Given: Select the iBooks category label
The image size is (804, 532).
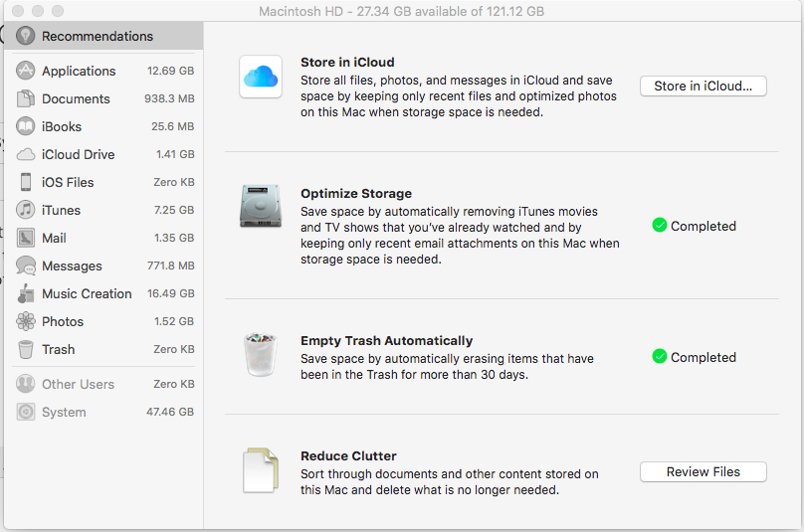Looking at the screenshot, I should tap(62, 126).
